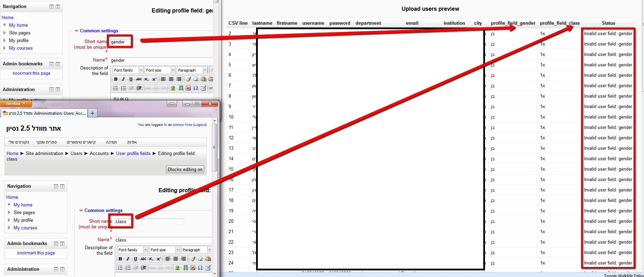Underline text in the class field editor

[135, 259]
